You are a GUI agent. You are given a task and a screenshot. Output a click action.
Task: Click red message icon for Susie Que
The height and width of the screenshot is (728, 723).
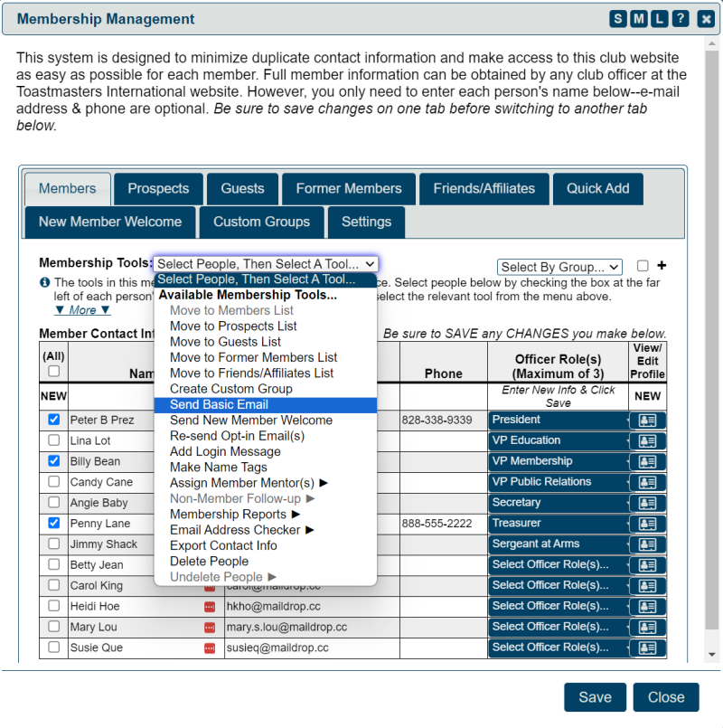210,648
